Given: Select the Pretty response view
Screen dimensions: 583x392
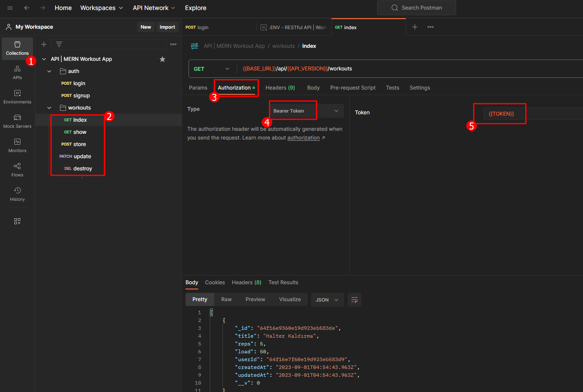Looking at the screenshot, I should pyautogui.click(x=200, y=299).
